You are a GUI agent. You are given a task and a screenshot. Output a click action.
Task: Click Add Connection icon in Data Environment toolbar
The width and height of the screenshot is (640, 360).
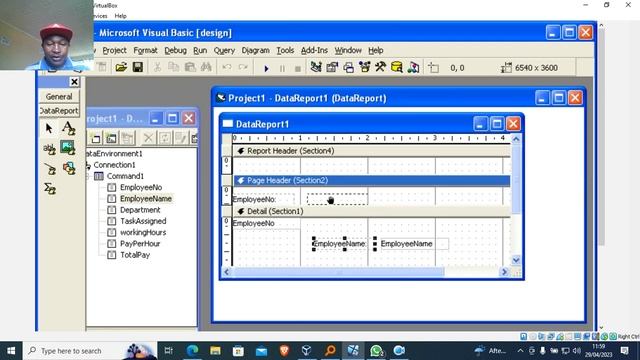pos(96,138)
